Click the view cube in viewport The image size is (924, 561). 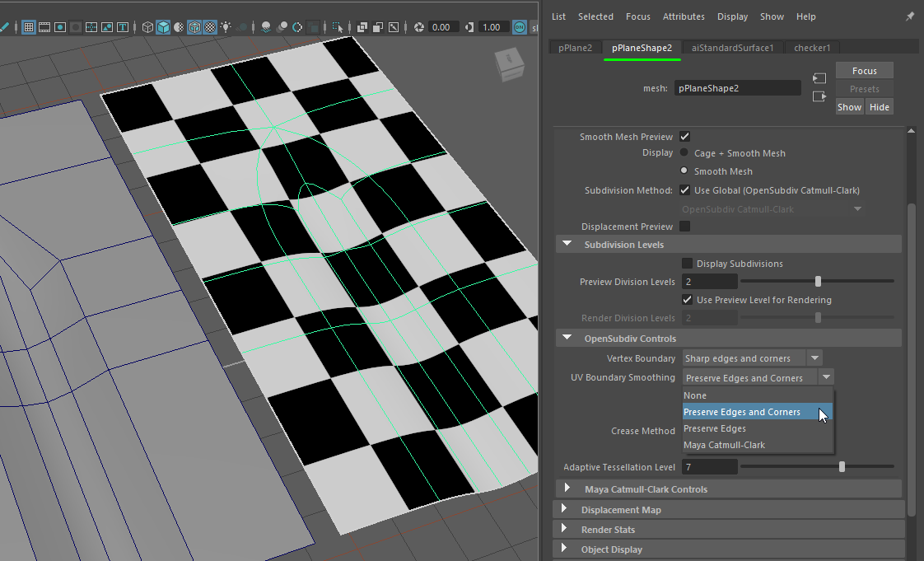(x=509, y=64)
